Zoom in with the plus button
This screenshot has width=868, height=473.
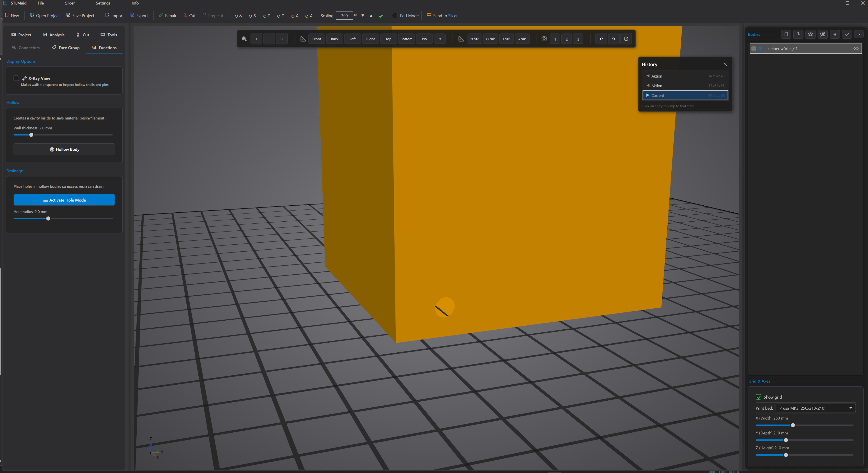[256, 39]
